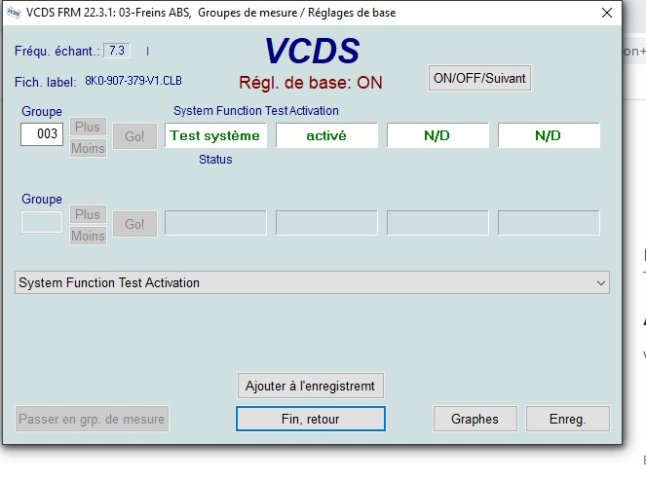Image resolution: width=646 pixels, height=480 pixels.
Task: Click the last empty value field in second row
Action: [549, 223]
